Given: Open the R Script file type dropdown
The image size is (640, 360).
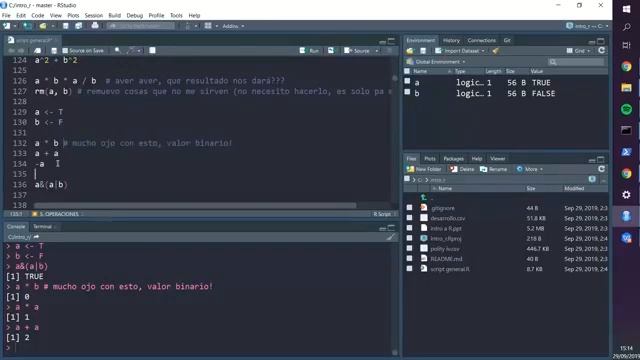Looking at the screenshot, I should click(385, 214).
